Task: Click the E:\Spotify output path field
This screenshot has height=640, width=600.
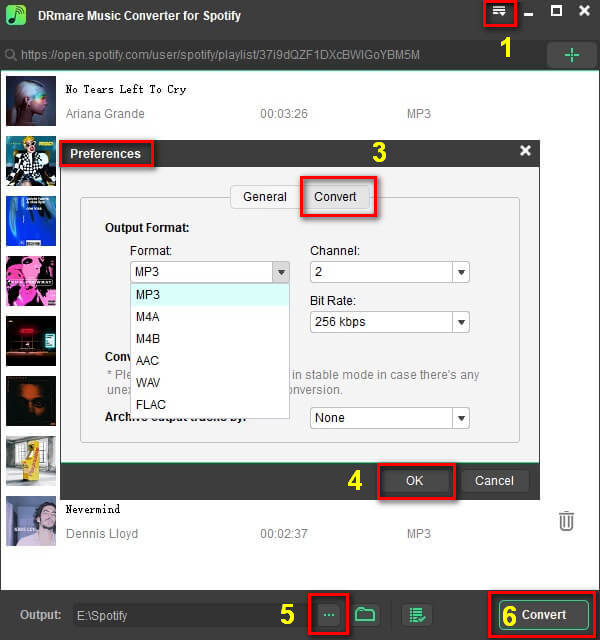Action: pyautogui.click(x=190, y=615)
